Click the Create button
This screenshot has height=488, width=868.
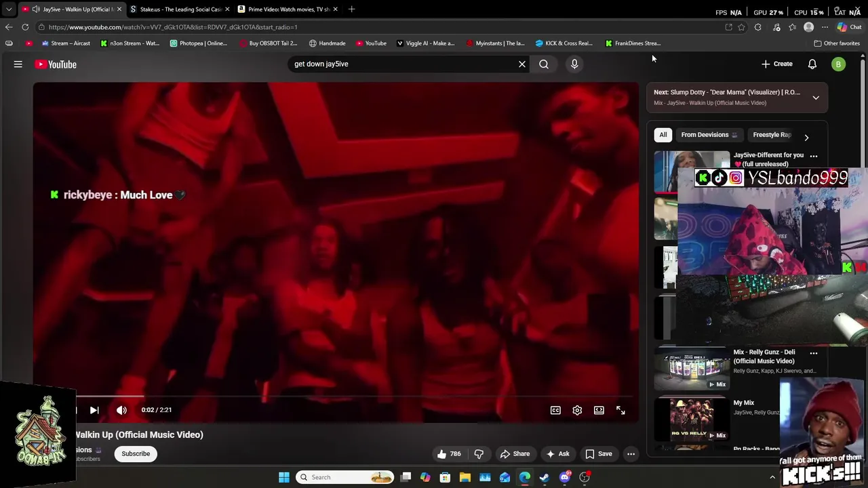(776, 64)
